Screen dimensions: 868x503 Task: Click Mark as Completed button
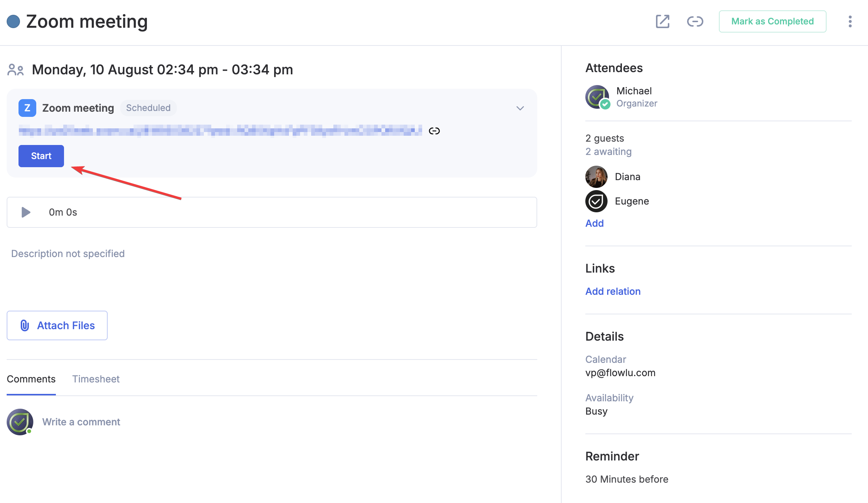pos(773,21)
